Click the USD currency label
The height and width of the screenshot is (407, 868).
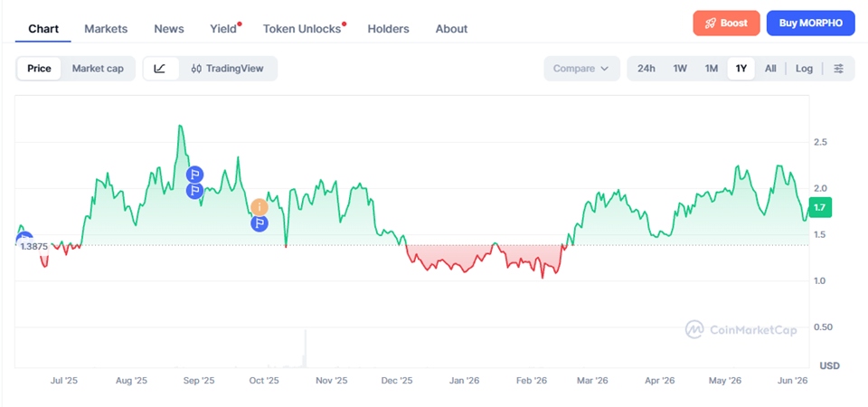(x=829, y=366)
